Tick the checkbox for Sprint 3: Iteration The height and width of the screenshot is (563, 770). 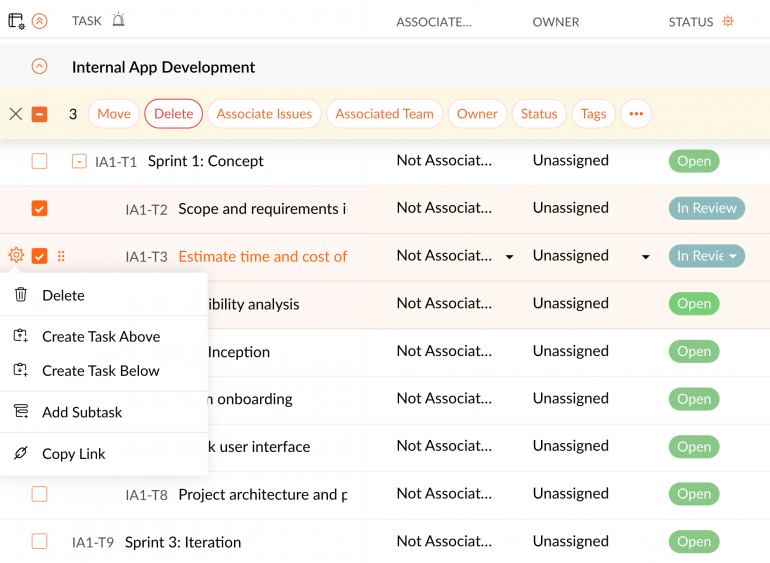pyautogui.click(x=39, y=542)
